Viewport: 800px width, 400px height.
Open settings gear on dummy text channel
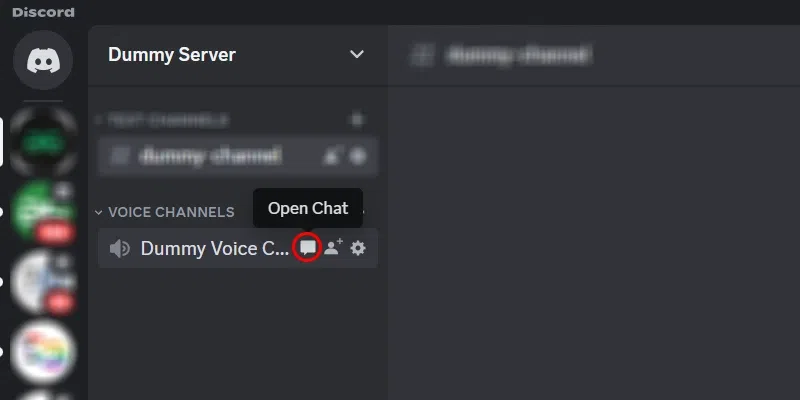tap(358, 156)
